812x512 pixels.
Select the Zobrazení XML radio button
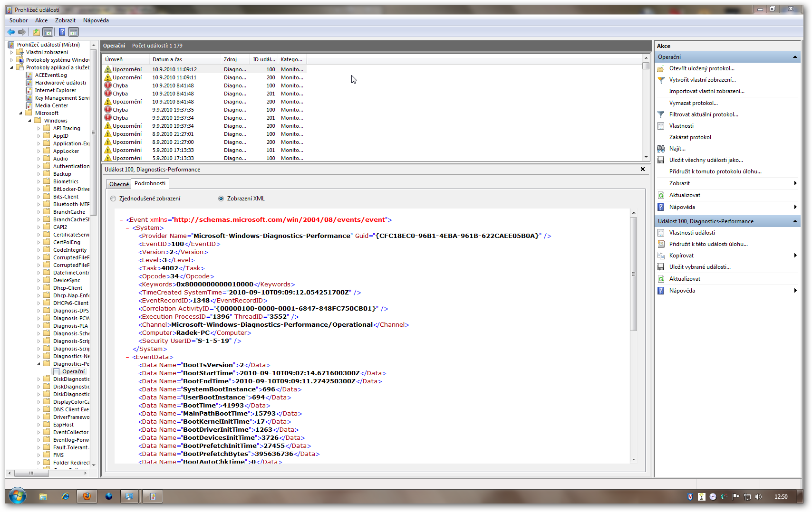(221, 199)
